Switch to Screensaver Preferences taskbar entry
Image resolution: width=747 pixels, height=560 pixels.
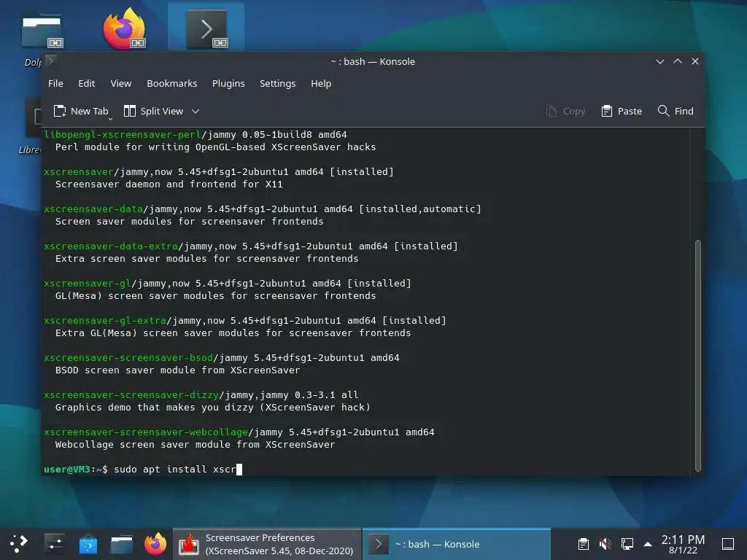click(x=267, y=544)
